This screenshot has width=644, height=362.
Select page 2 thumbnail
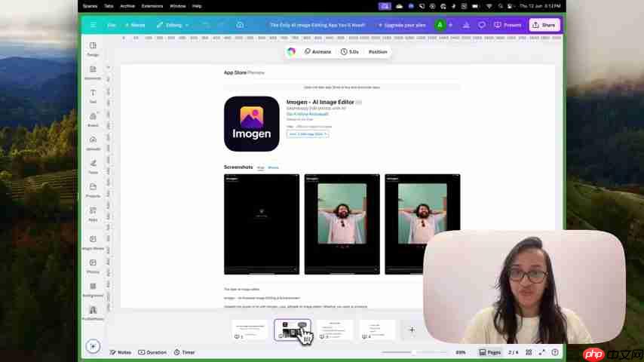pos(293,330)
